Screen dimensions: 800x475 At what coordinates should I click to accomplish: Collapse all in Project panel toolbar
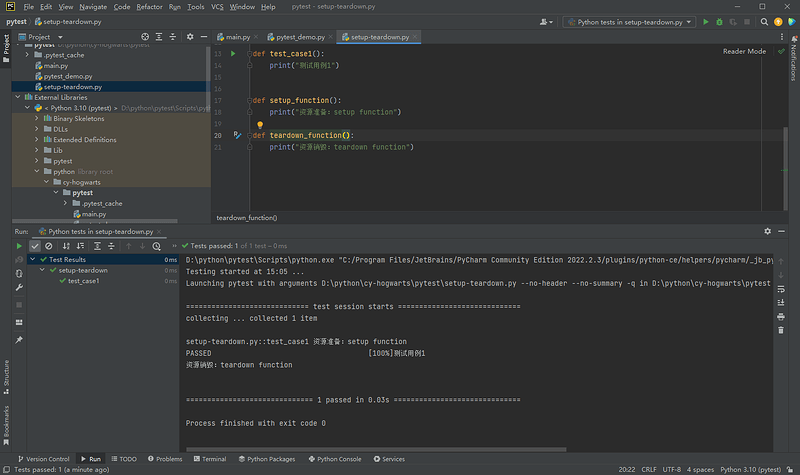click(172, 37)
